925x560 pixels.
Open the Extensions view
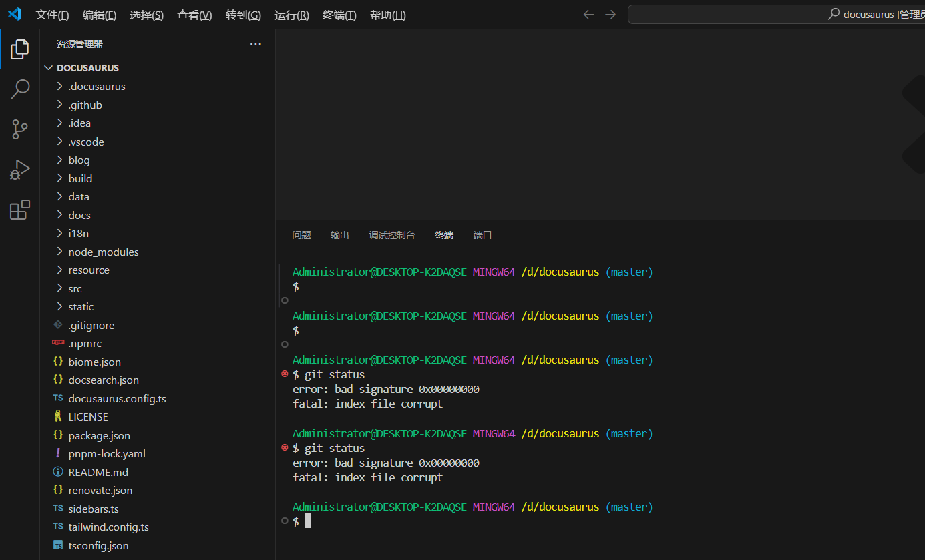point(20,210)
